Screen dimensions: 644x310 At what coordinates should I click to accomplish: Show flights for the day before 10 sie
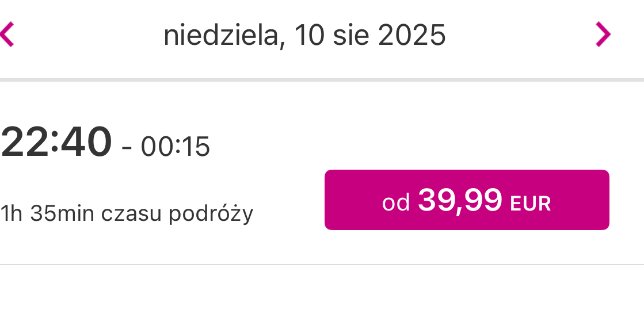[x=7, y=35]
